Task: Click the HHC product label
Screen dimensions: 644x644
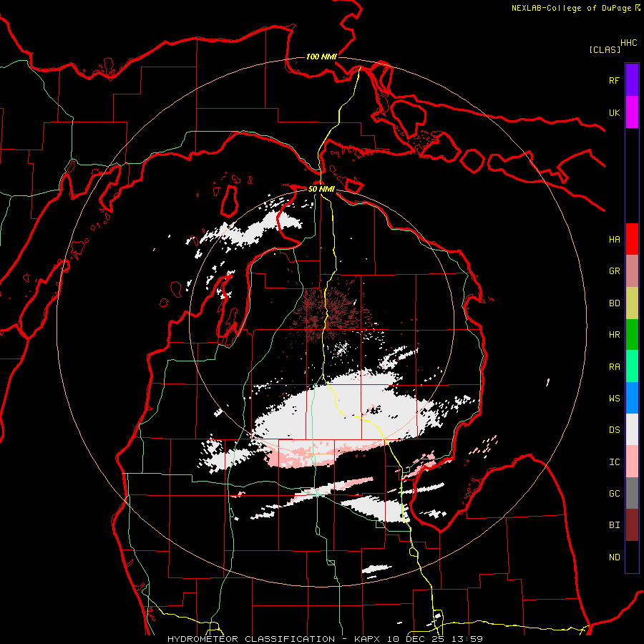Action: pos(628,43)
